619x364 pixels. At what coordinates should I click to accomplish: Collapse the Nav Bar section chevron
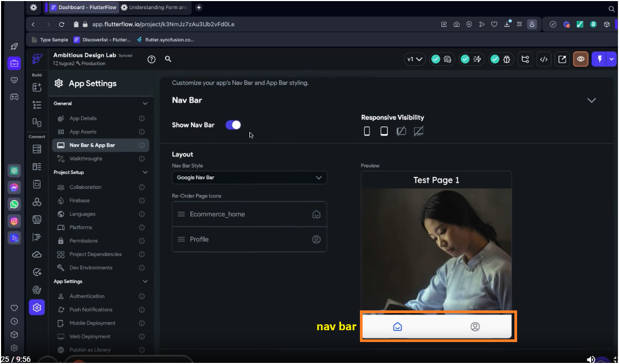point(592,100)
